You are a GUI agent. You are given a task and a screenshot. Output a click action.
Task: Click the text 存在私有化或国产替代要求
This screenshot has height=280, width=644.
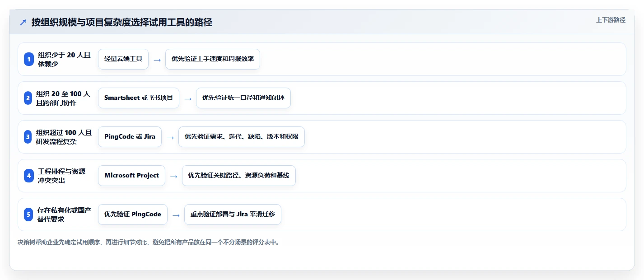click(x=64, y=215)
